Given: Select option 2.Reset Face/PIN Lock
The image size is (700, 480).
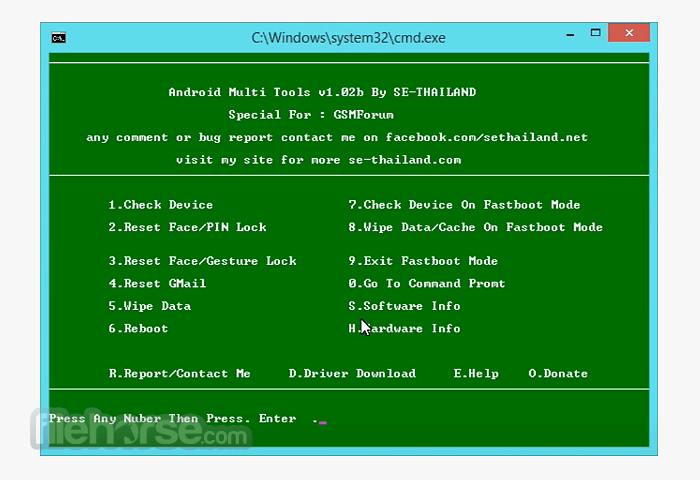Looking at the screenshot, I should 187,227.
